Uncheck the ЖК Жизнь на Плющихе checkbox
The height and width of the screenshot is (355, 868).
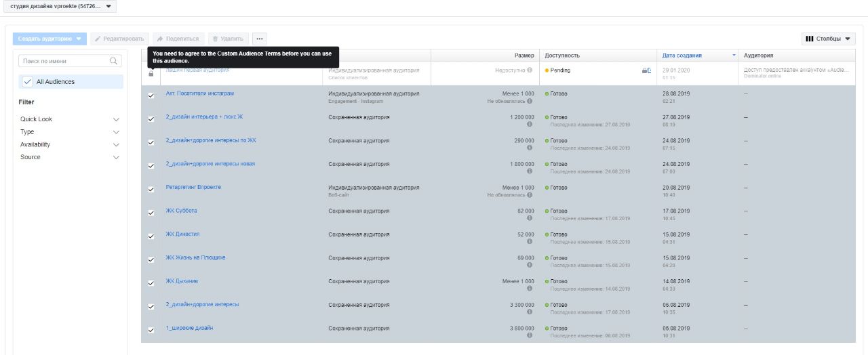[x=151, y=260]
